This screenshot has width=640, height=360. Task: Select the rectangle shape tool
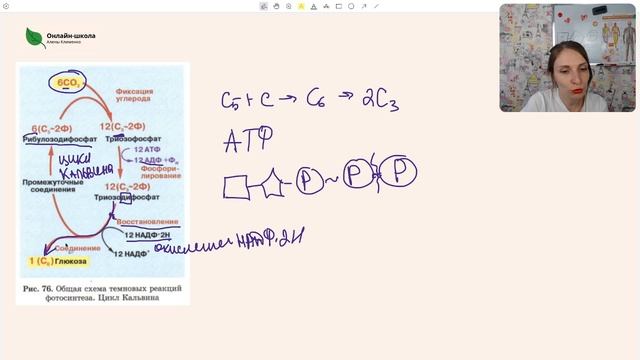pos(339,6)
